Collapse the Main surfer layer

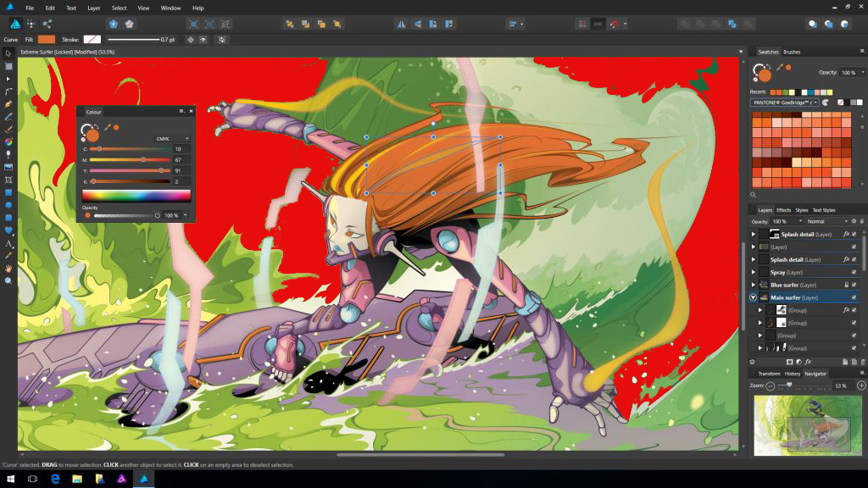coord(754,297)
